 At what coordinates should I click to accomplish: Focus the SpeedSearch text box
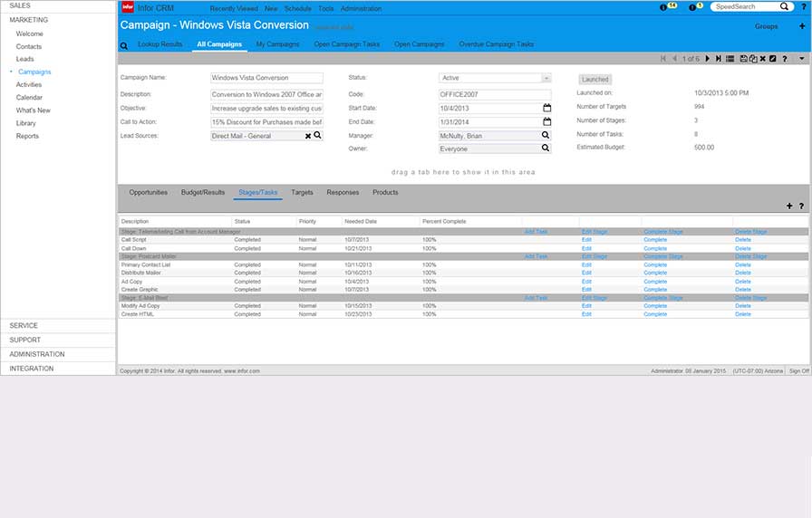pos(745,6)
